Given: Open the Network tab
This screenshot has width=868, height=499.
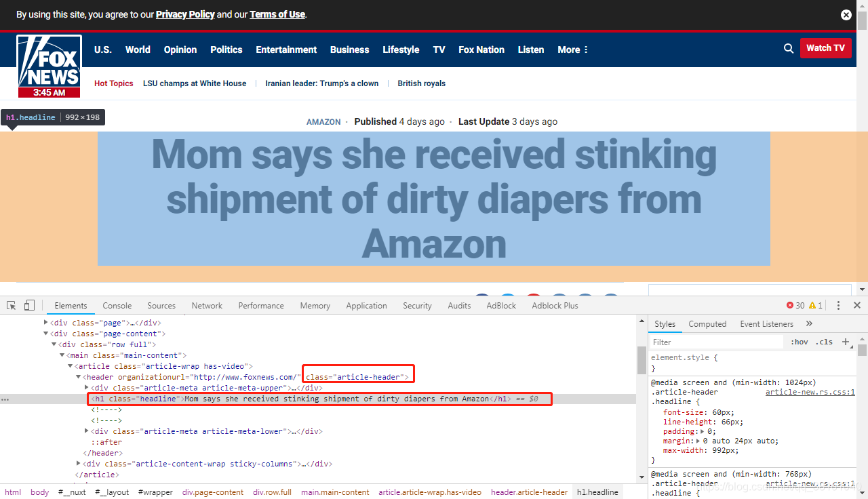Looking at the screenshot, I should (x=207, y=306).
